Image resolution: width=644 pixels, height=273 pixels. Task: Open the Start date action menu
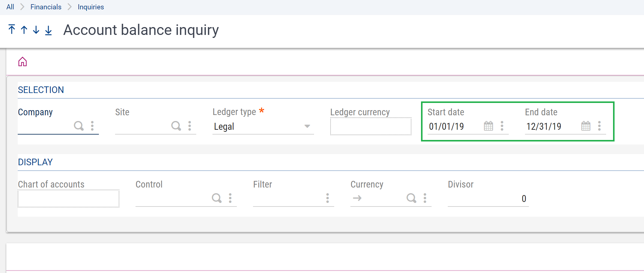502,126
